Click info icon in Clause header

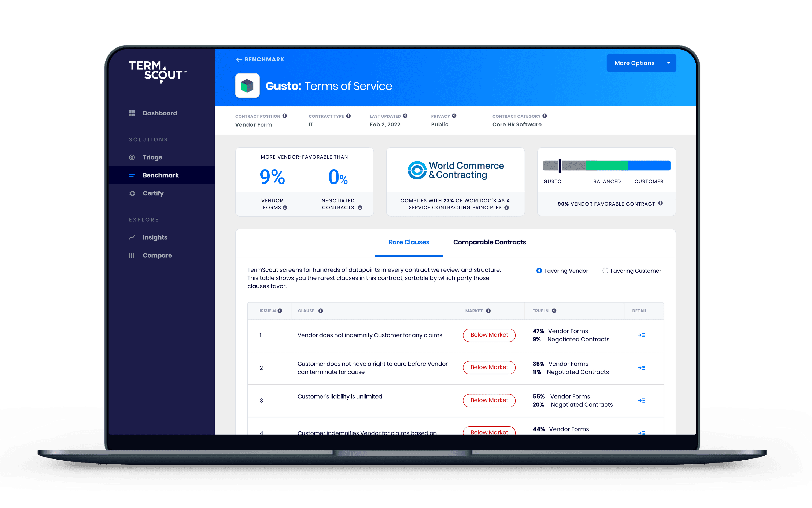(x=320, y=311)
